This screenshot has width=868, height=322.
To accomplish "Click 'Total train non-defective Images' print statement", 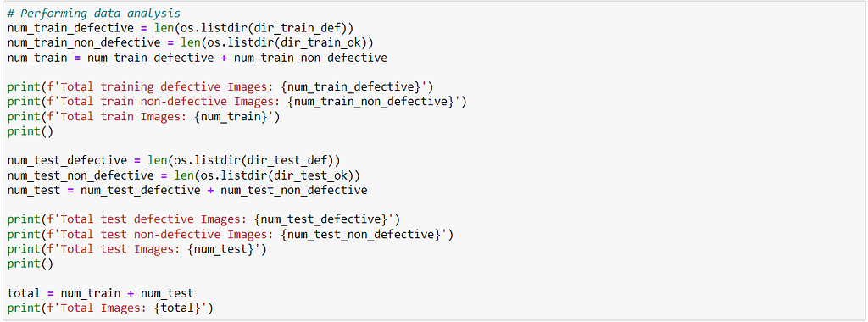I will [x=237, y=102].
